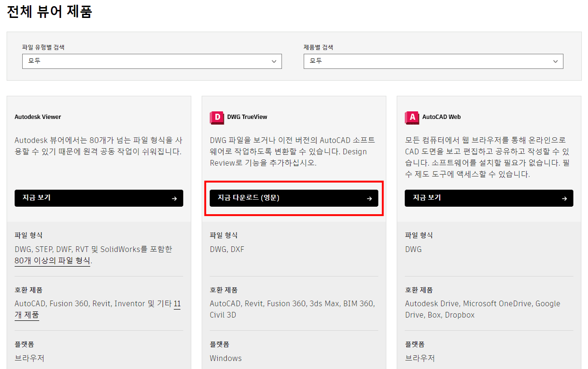The width and height of the screenshot is (588, 369).
Task: Click arrow icon on Autodesk Viewer 지금 보기 button
Action: pos(174,199)
